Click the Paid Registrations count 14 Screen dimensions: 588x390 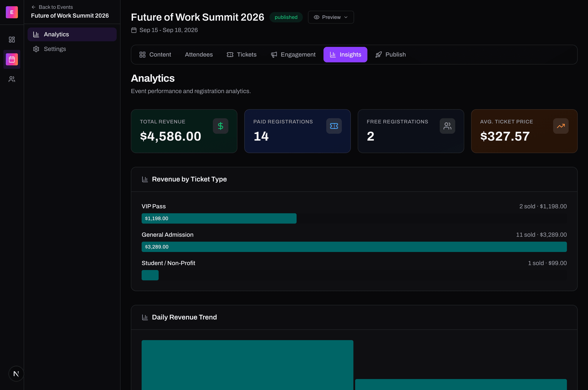(261, 136)
